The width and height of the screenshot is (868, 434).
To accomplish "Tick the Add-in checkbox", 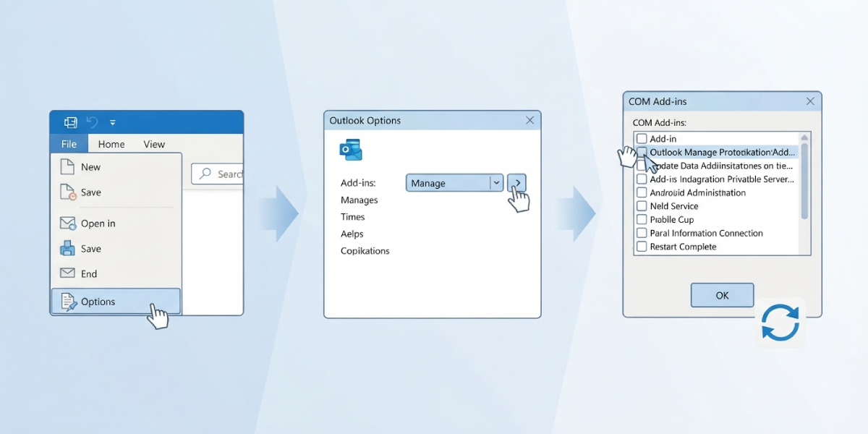I will [642, 139].
